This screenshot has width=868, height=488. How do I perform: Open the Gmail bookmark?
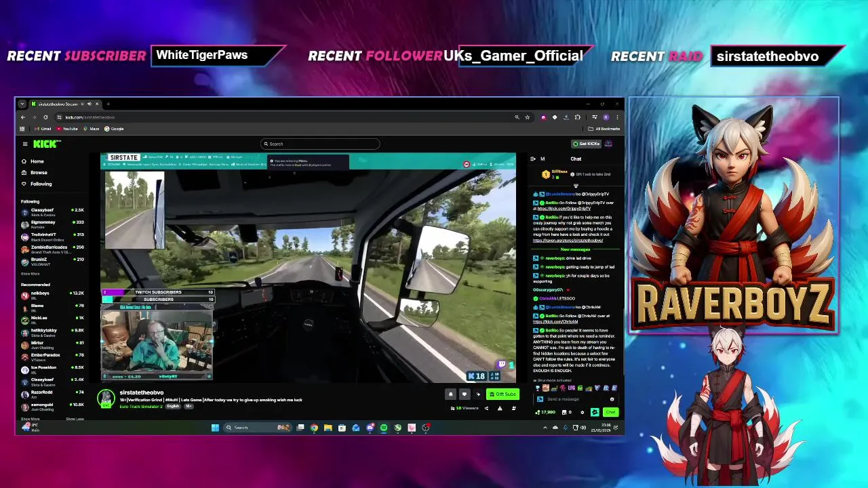43,129
